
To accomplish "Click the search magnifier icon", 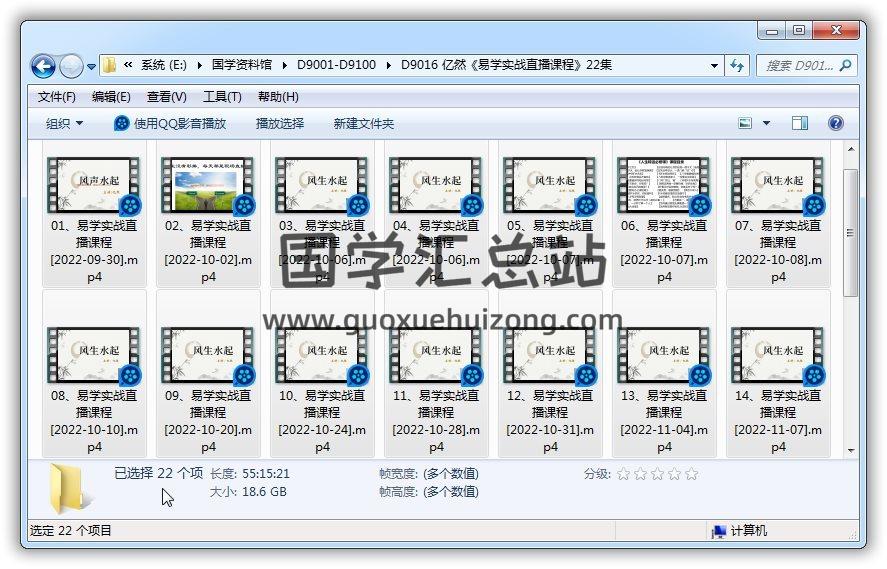I will 846,66.
